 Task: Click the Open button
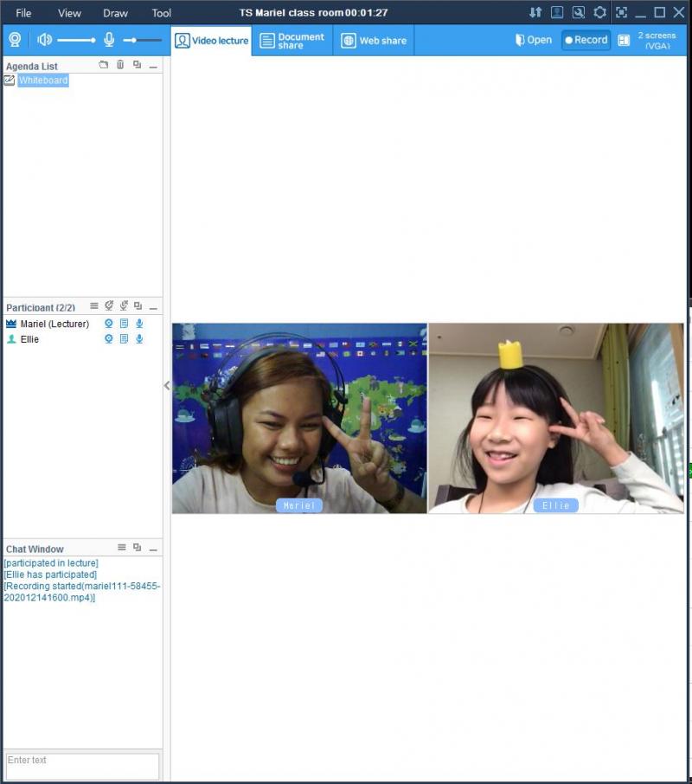[x=534, y=40]
